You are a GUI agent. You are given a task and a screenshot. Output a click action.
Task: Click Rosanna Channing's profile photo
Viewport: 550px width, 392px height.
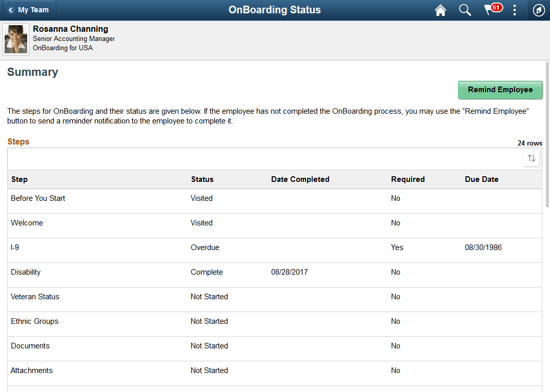click(15, 39)
